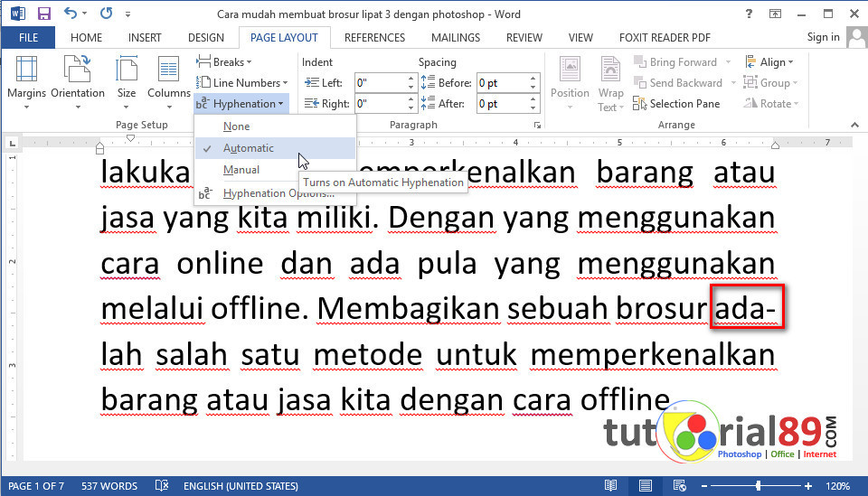Viewport: 868px width, 496px height.
Task: Open the Margins gallery
Action: pos(26,83)
